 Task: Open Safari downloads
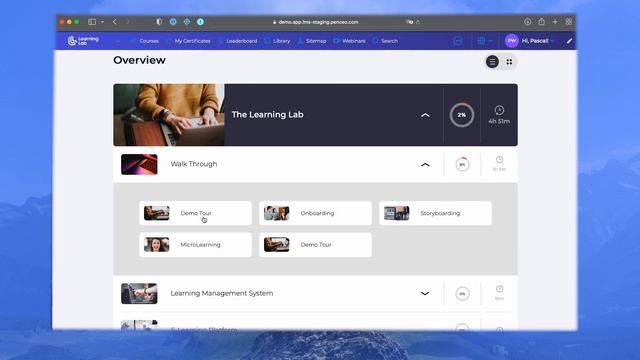pos(527,22)
